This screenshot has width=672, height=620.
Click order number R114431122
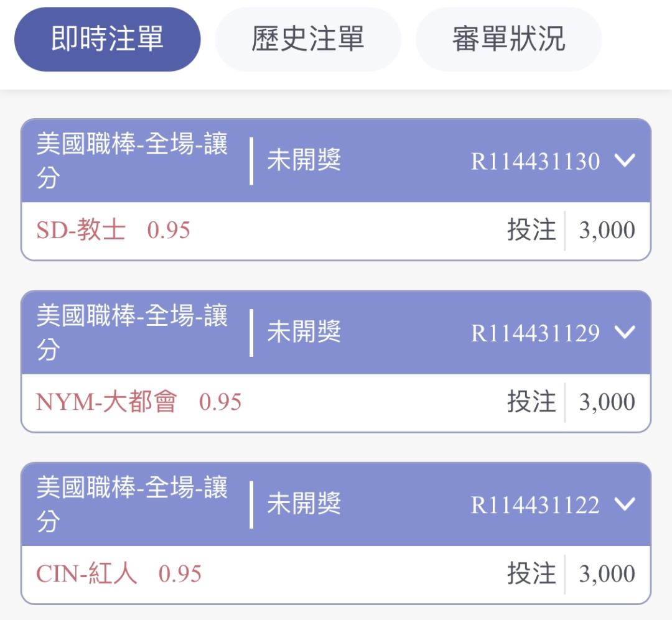click(x=535, y=505)
